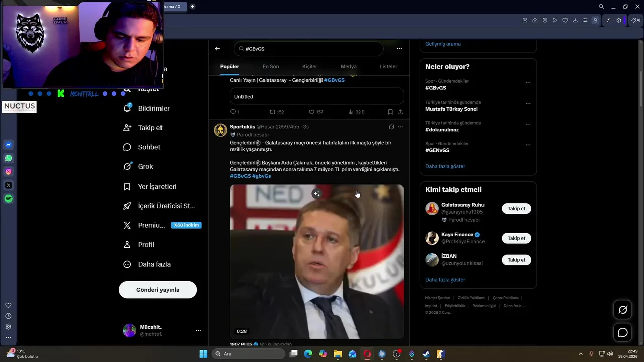Open Grok in left navigation
This screenshot has height=362, width=644.
coord(138,166)
